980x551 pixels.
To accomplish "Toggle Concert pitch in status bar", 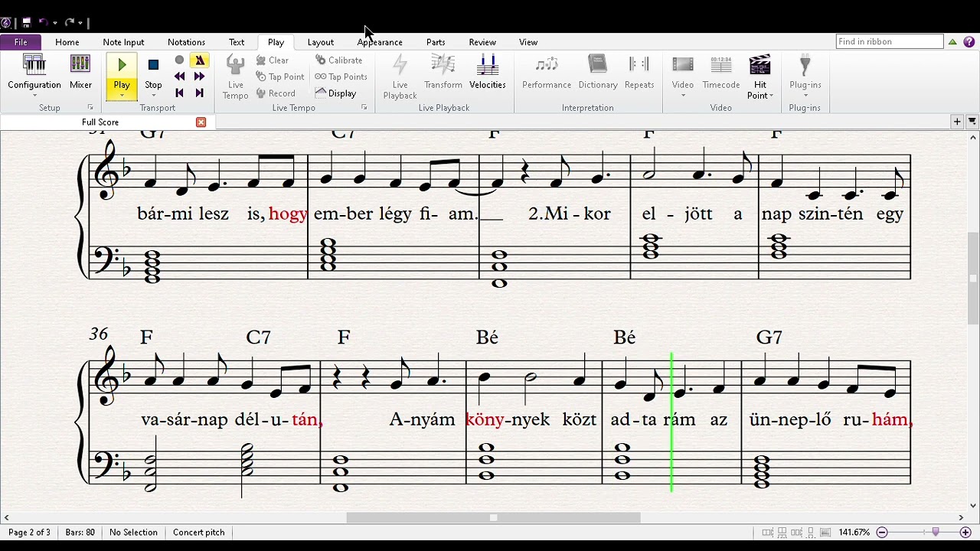I will (199, 533).
